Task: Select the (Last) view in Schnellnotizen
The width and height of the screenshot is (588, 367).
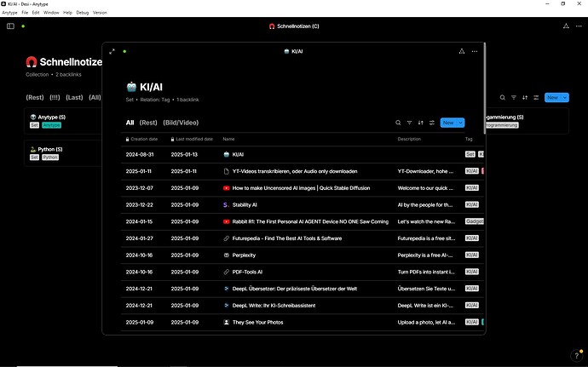Action: click(x=74, y=97)
